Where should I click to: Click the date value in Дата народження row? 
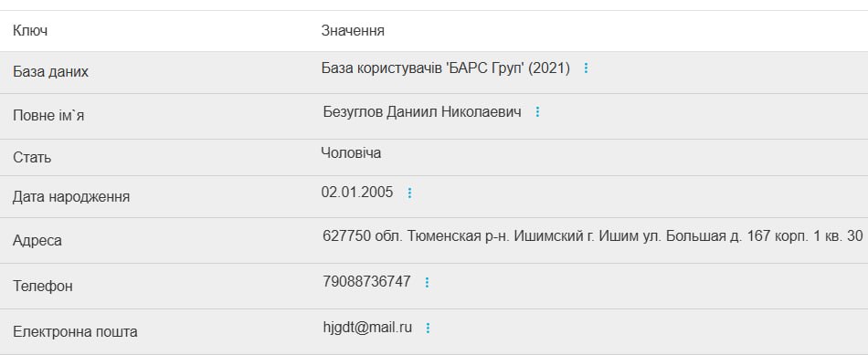point(357,192)
